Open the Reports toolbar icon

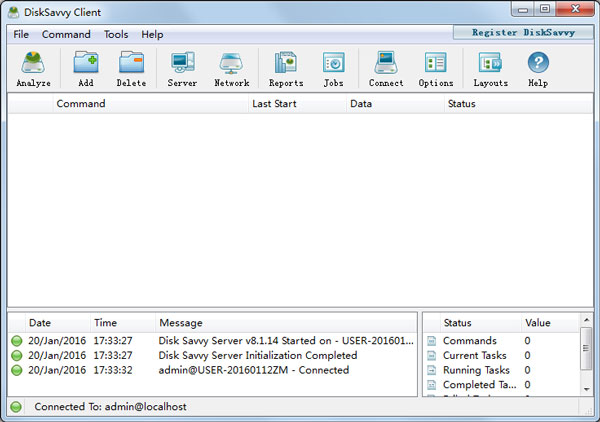click(285, 62)
